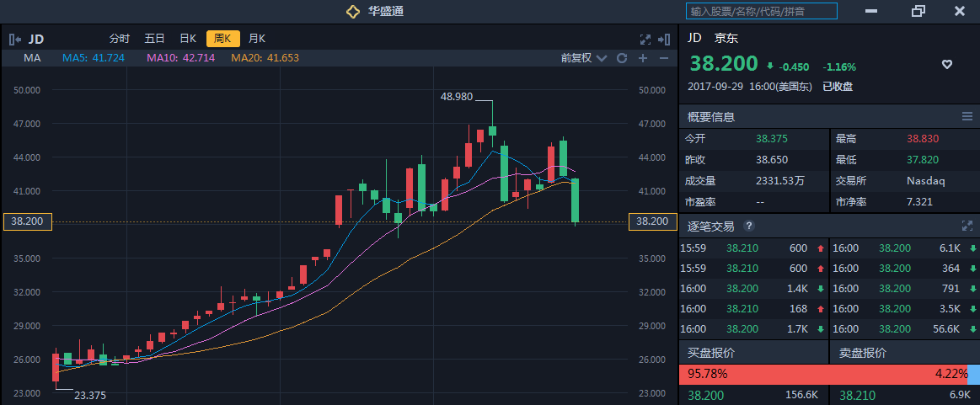Screen dimensions: 980x405
Task: Open the 前复权 adjustment dropdown
Action: [x=582, y=58]
